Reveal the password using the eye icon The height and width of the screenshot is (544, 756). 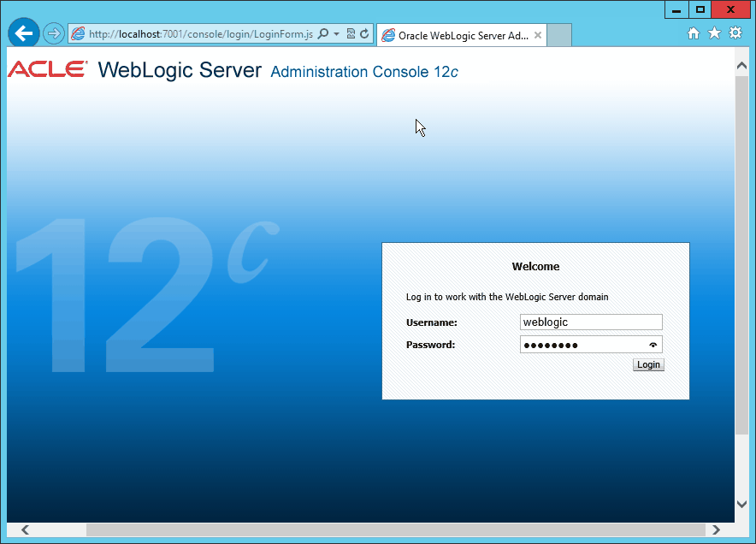tap(653, 345)
